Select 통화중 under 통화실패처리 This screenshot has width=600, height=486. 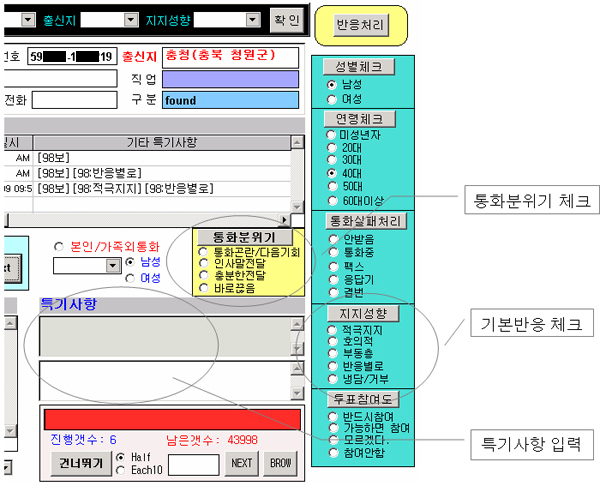pyautogui.click(x=332, y=253)
